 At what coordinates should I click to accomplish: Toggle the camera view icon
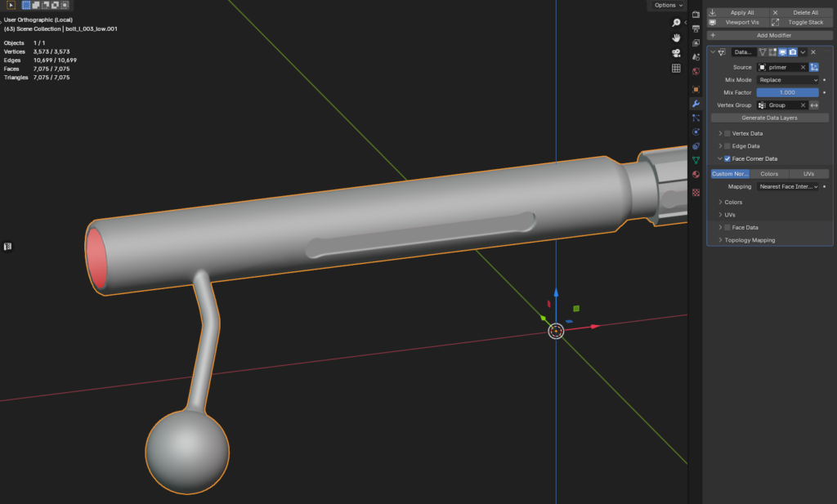click(x=676, y=53)
